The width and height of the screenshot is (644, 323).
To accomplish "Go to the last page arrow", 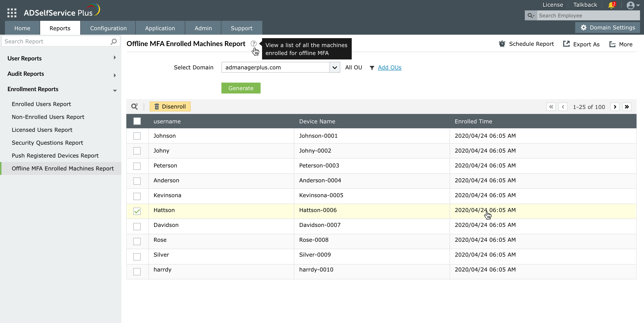I will click(x=627, y=107).
